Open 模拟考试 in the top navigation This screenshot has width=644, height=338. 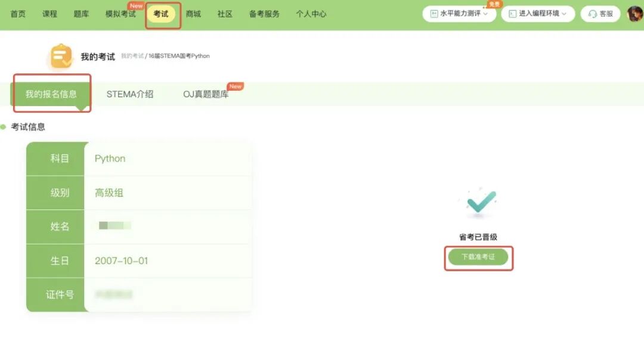(x=120, y=14)
